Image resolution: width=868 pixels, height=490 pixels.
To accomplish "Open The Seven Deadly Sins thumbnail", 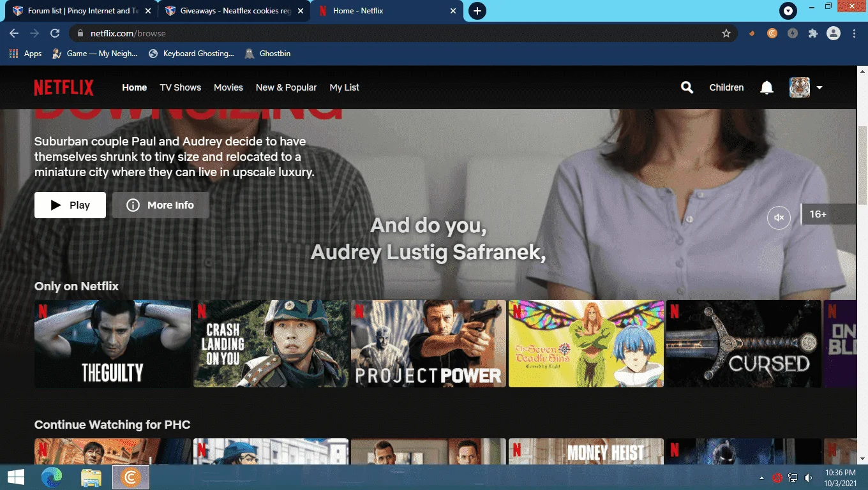I will (586, 344).
